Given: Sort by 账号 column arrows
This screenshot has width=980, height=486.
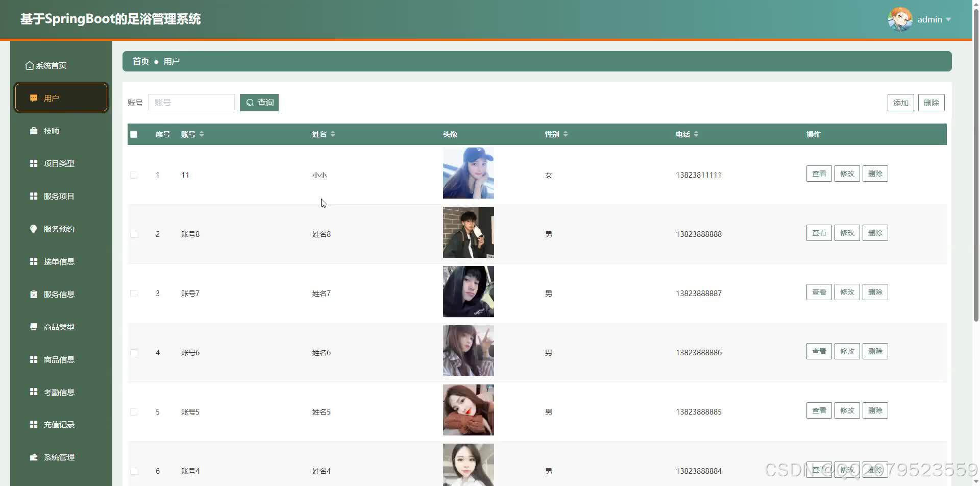Looking at the screenshot, I should pos(202,134).
